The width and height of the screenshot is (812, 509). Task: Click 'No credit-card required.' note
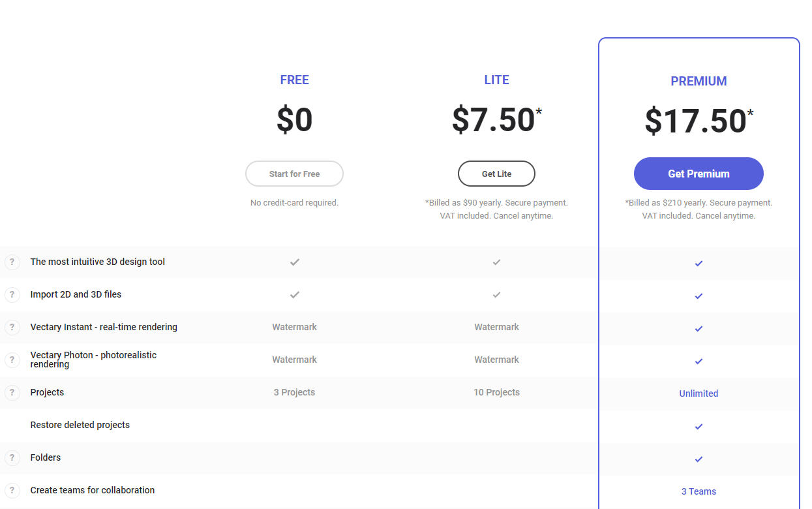294,203
